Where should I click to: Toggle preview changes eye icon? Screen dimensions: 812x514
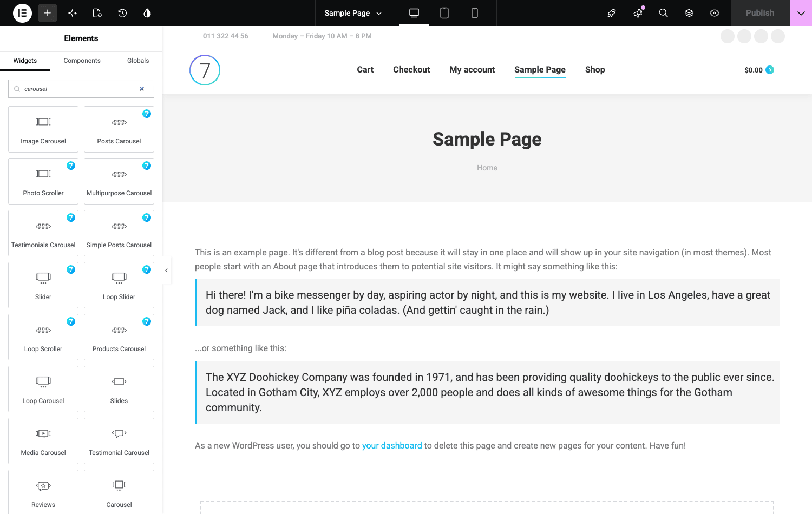coord(715,13)
